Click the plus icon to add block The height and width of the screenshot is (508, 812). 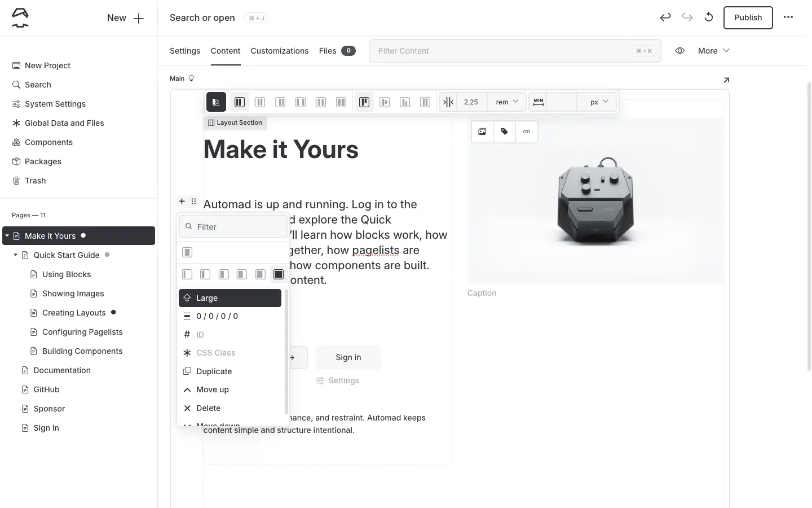coord(182,202)
